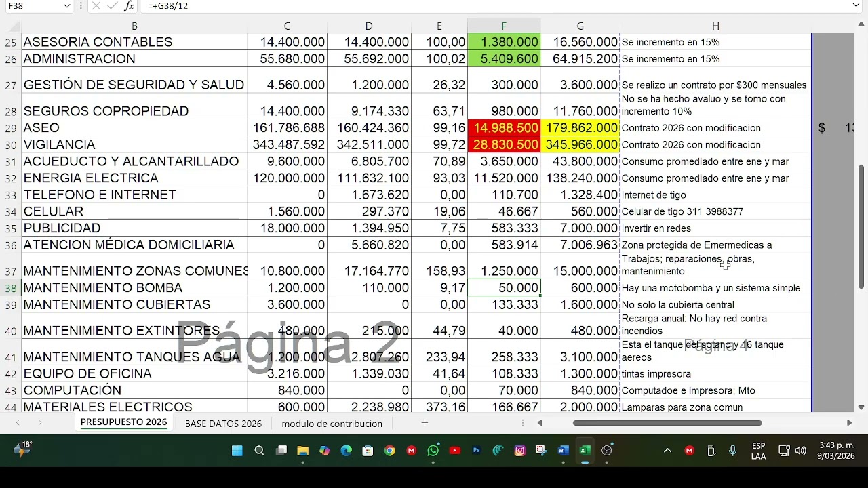The height and width of the screenshot is (488, 868).
Task: Click green cell 1.380.000 in ASESORIA row
Action: [x=504, y=42]
